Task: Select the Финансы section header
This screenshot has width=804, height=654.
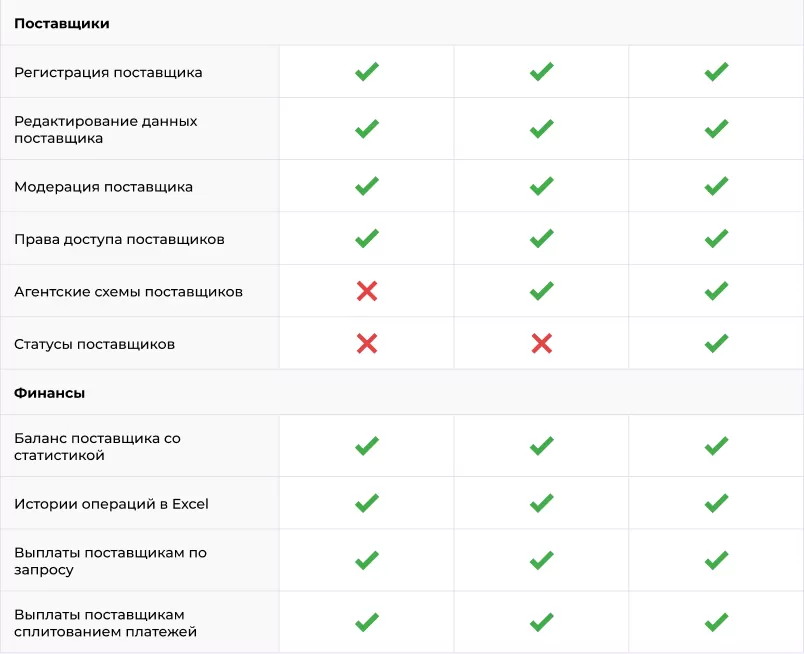Action: 50,393
